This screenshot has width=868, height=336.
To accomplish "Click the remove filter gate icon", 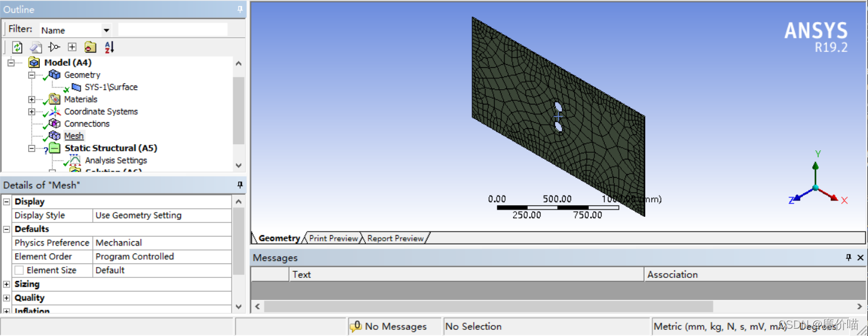I will [x=54, y=47].
